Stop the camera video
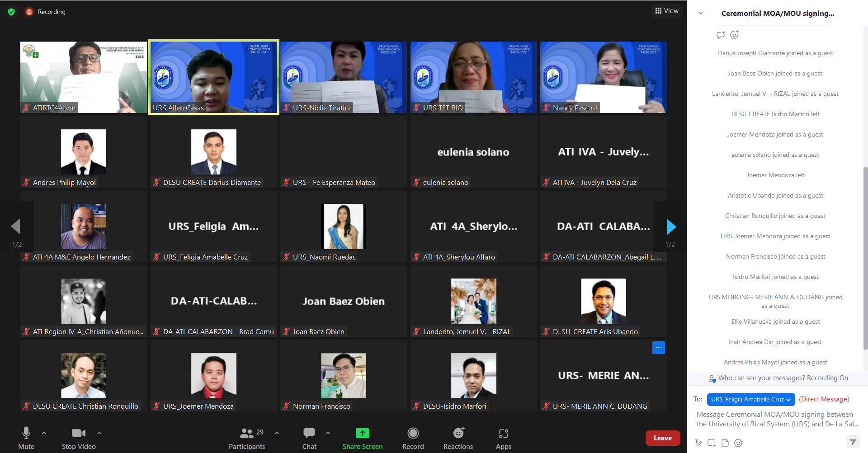 [79, 438]
